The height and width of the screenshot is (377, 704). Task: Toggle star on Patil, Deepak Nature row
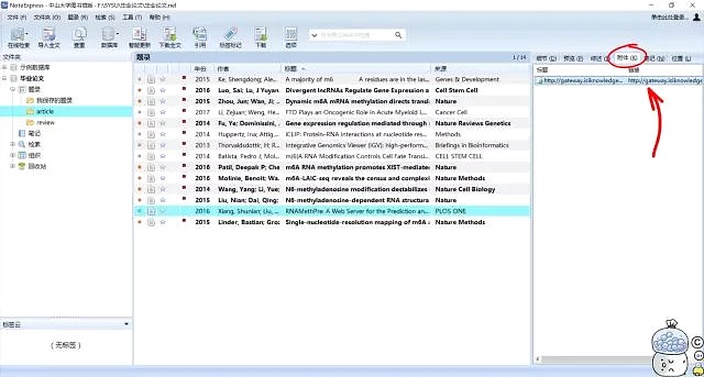click(163, 167)
